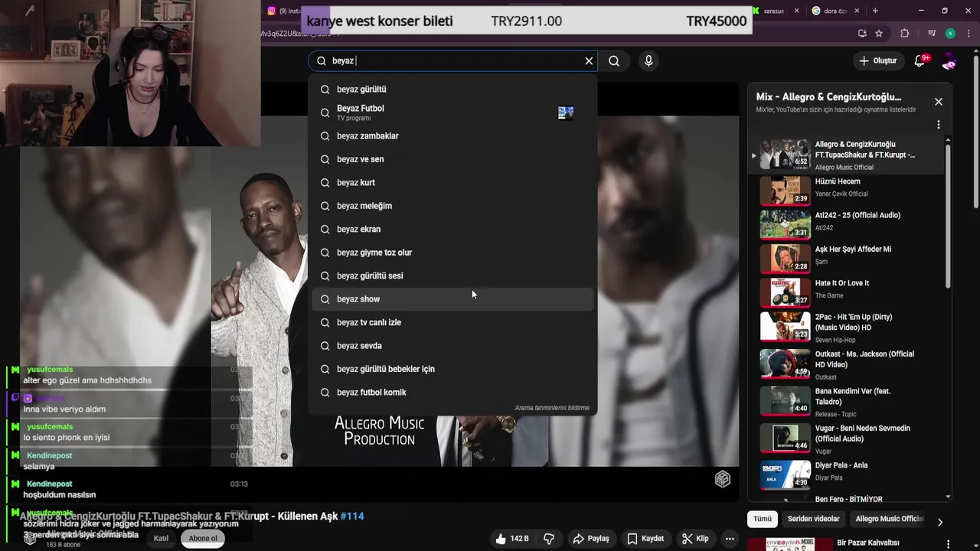Open the YouTube account avatar menu

tap(949, 60)
